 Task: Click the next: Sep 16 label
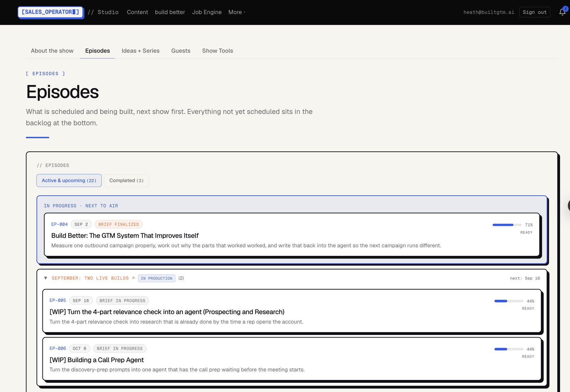pos(525,278)
